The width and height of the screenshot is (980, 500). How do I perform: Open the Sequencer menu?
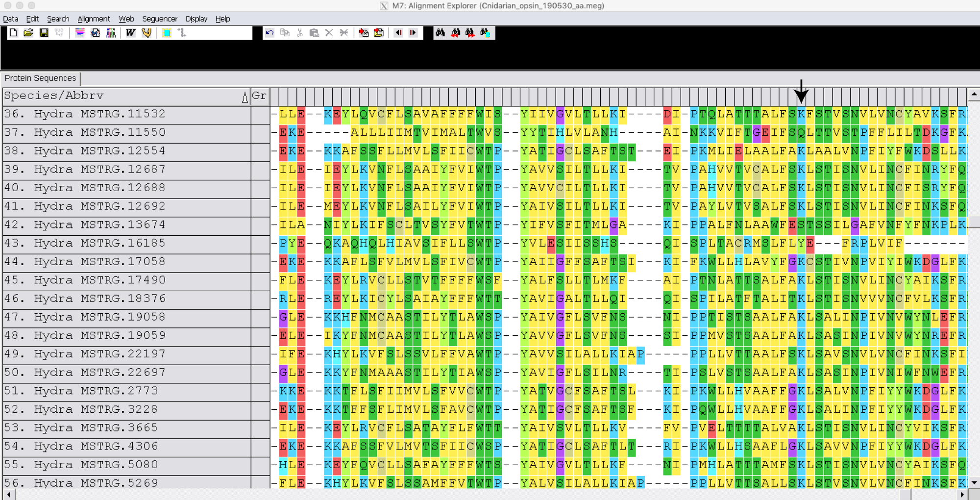[160, 19]
